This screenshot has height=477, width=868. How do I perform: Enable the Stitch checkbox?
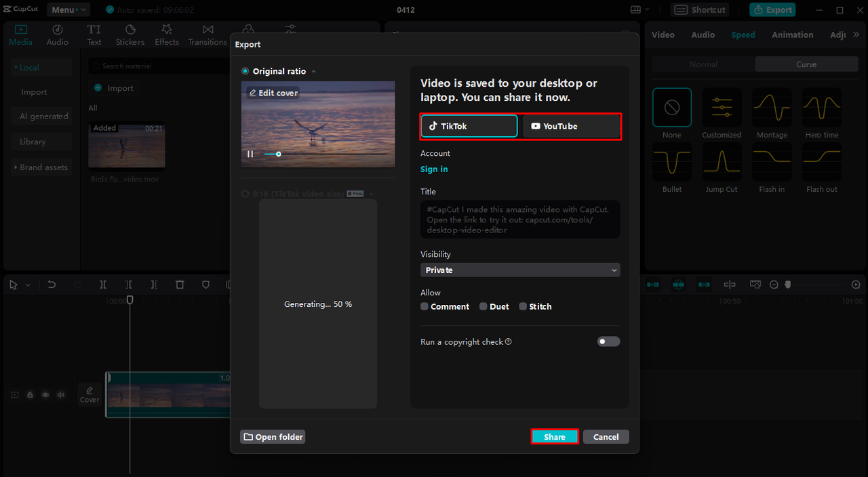tap(523, 306)
